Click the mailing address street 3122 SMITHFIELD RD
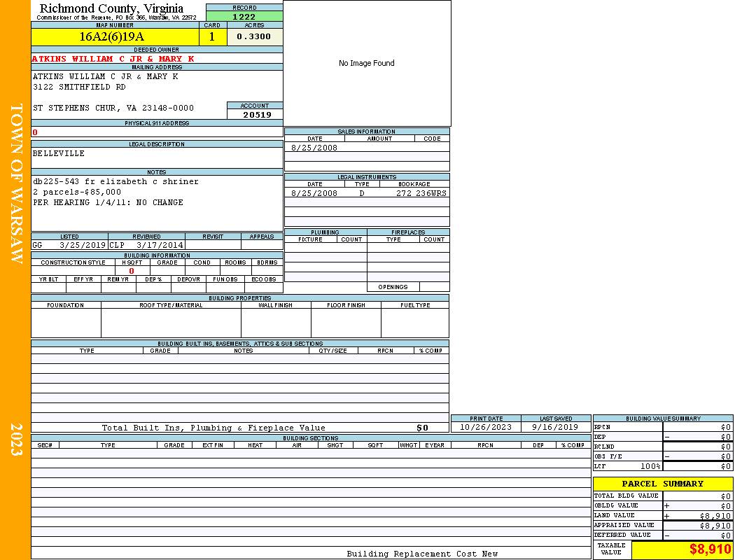735x560 pixels. [79, 87]
